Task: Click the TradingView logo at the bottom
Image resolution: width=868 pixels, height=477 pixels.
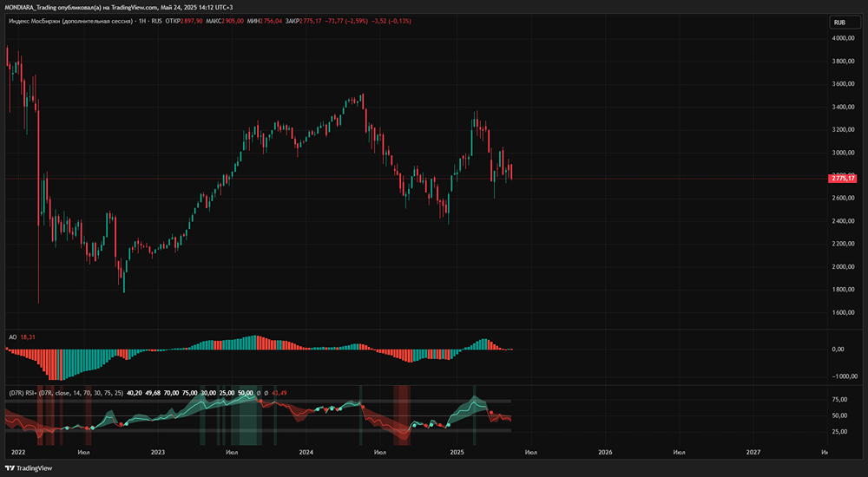Action: click(x=29, y=468)
